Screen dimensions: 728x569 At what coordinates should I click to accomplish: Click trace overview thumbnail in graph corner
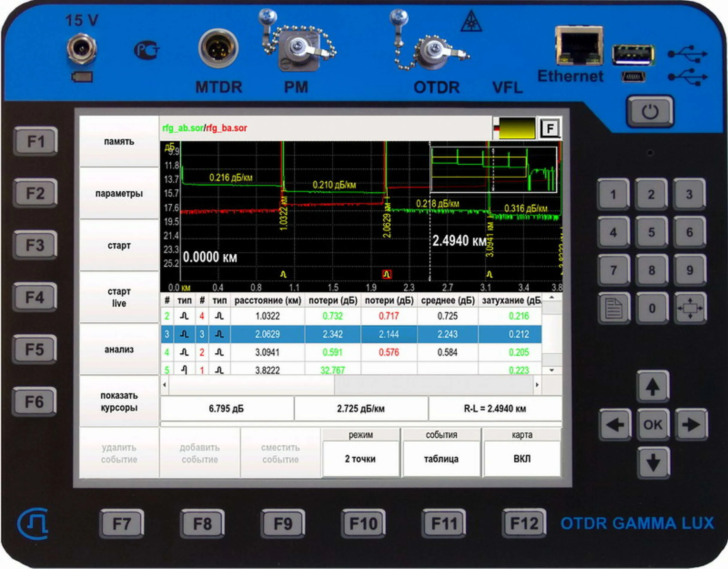pos(494,170)
